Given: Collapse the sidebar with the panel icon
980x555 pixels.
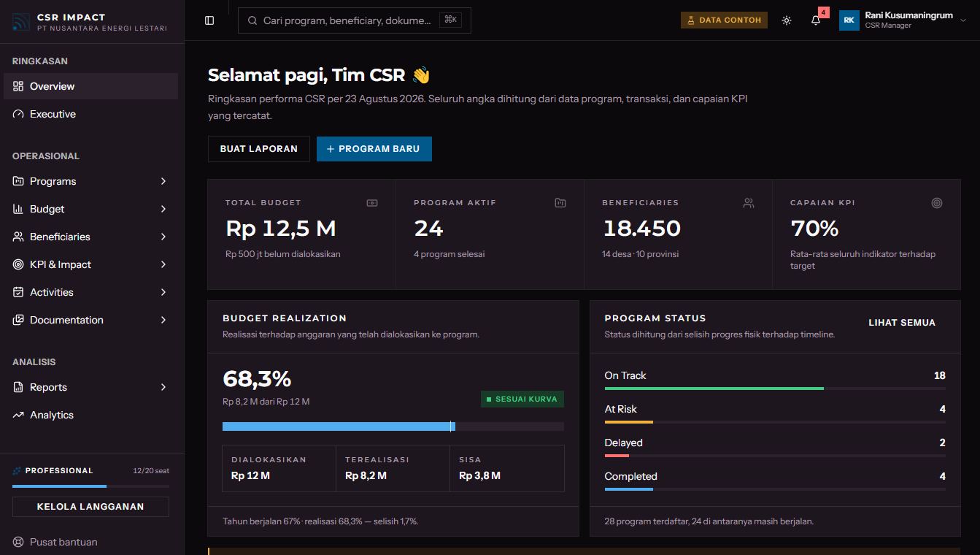Looking at the screenshot, I should pyautogui.click(x=209, y=20).
